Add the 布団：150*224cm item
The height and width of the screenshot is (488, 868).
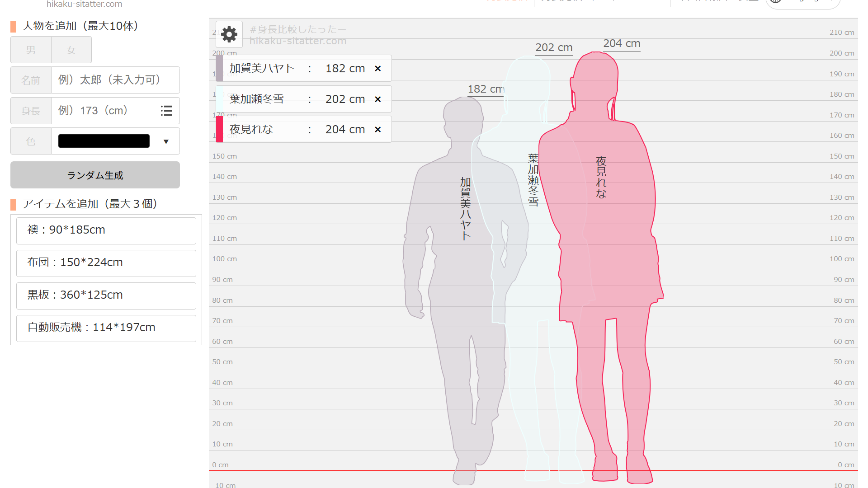(106, 263)
